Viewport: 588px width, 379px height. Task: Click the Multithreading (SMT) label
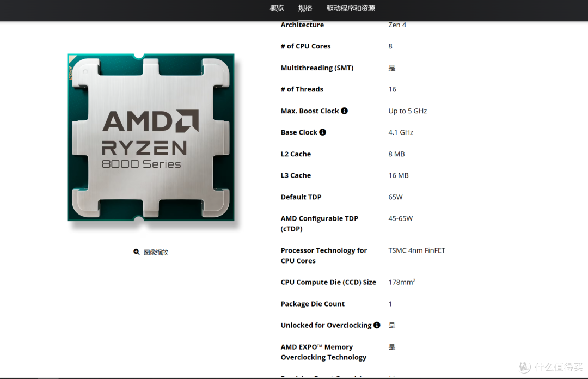pyautogui.click(x=317, y=68)
